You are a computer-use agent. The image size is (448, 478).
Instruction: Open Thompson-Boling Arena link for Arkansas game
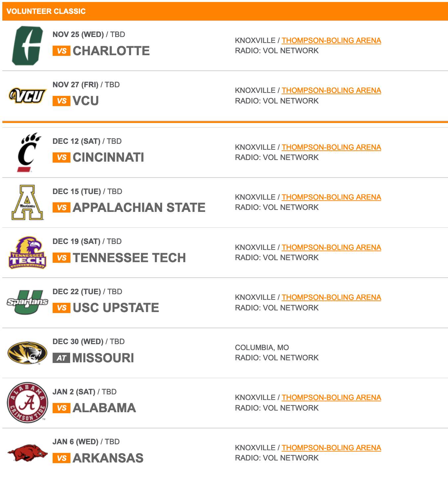click(x=331, y=448)
